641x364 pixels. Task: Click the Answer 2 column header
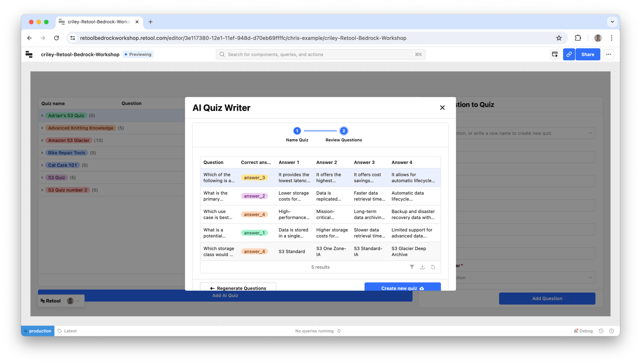327,162
